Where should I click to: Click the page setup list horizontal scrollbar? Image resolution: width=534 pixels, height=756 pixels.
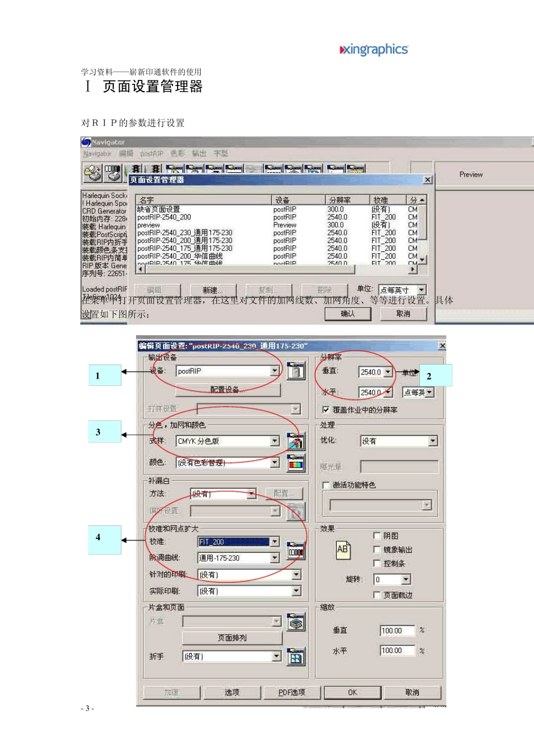277,269
